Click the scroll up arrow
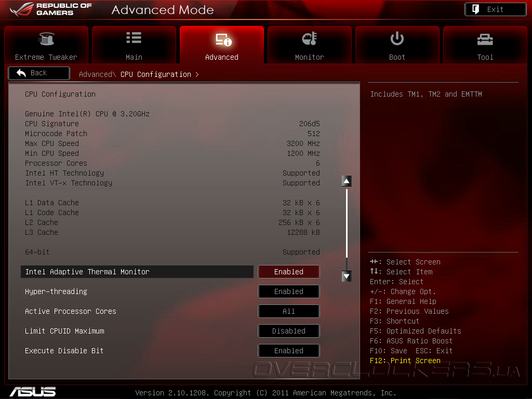Image resolution: width=532 pixels, height=399 pixels. [347, 181]
